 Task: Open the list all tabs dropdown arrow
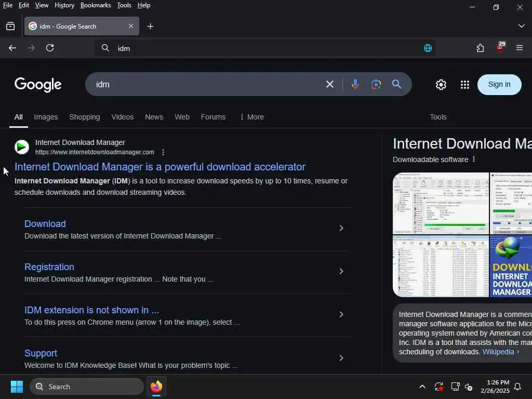pyautogui.click(x=522, y=26)
